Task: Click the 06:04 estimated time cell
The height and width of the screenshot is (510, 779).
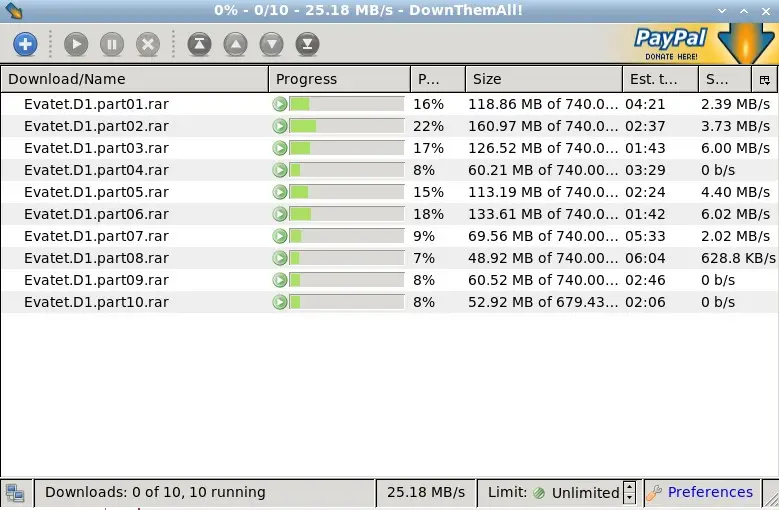Action: click(x=645, y=258)
